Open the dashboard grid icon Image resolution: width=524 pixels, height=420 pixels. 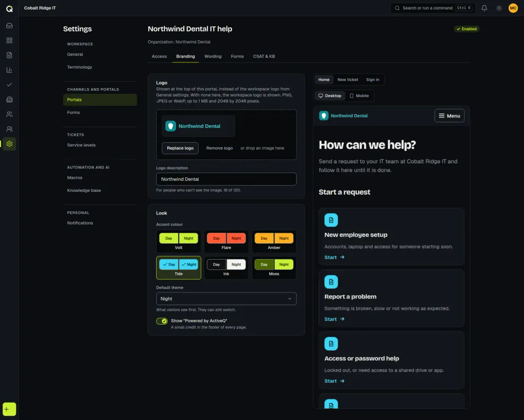(x=9, y=40)
